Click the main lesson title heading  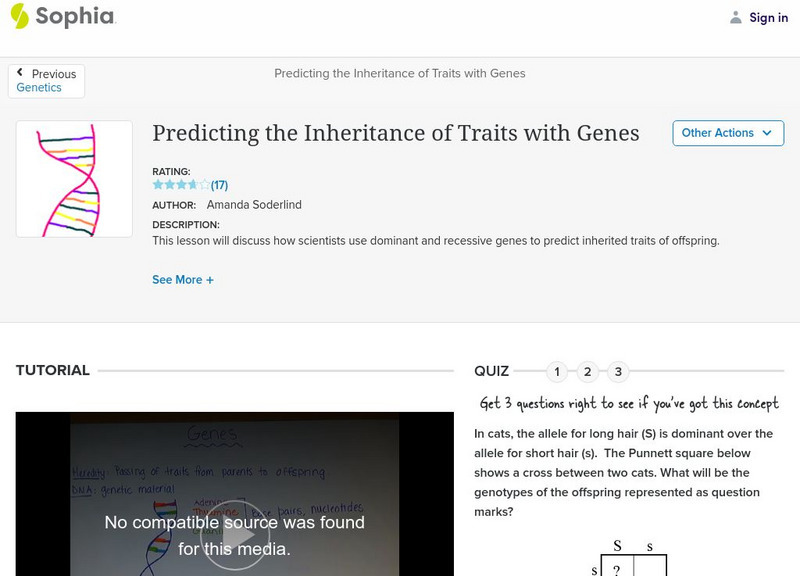395,133
